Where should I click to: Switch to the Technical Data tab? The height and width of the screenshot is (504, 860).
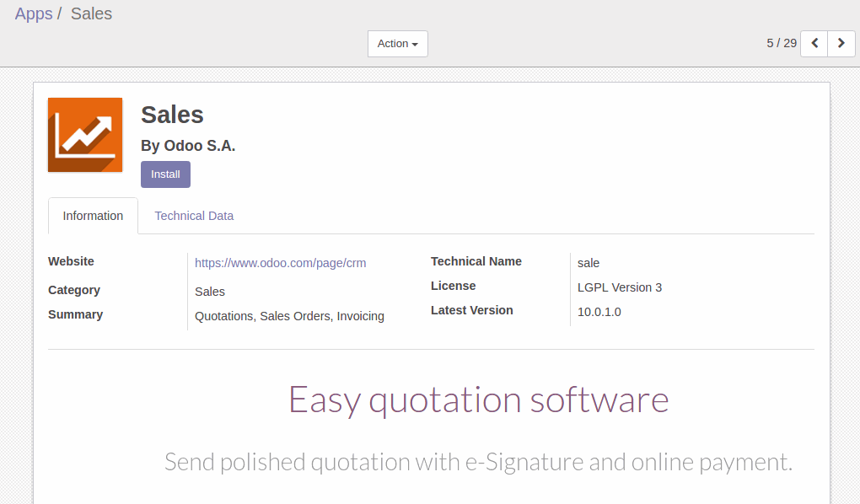[x=194, y=216]
